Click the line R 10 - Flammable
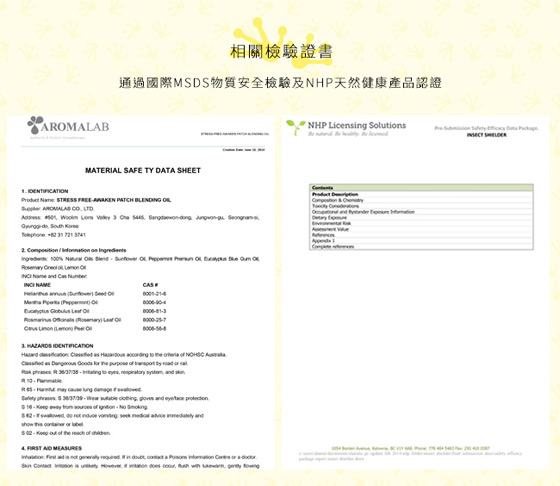Image resolution: width=560 pixels, height=486 pixels. (42, 381)
